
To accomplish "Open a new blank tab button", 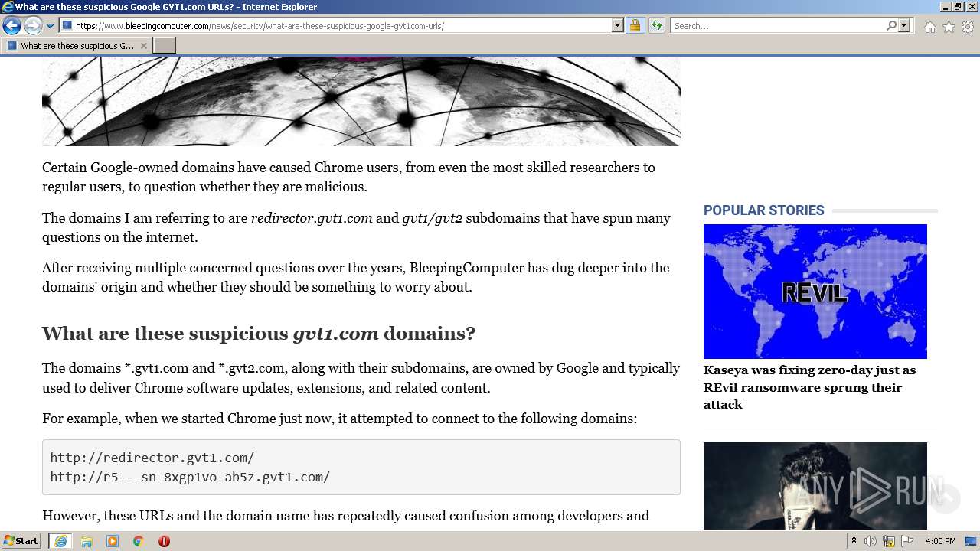I will click(165, 46).
